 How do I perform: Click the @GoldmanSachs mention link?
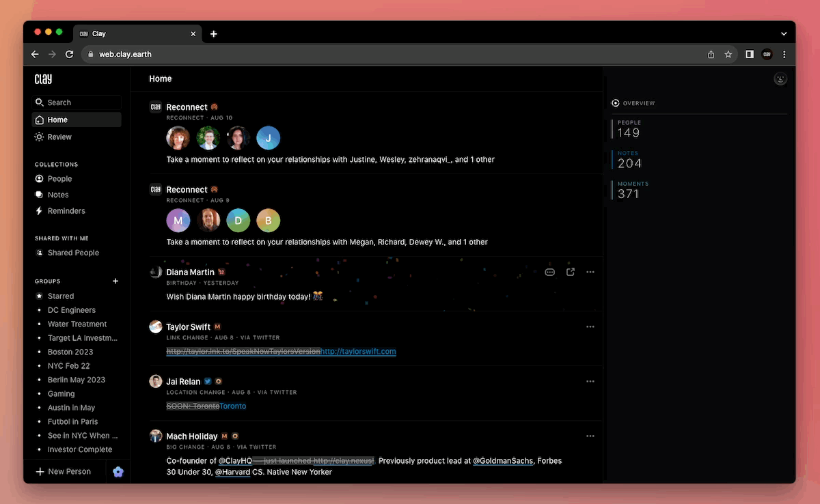click(x=503, y=461)
